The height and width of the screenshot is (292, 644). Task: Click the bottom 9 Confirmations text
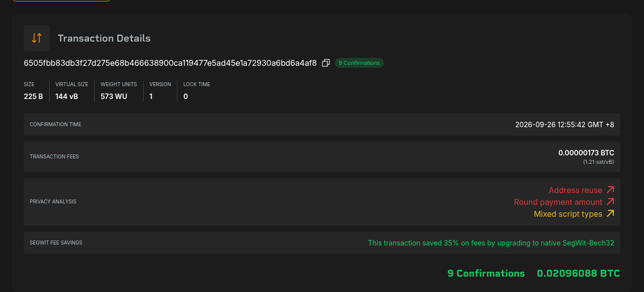(x=486, y=273)
